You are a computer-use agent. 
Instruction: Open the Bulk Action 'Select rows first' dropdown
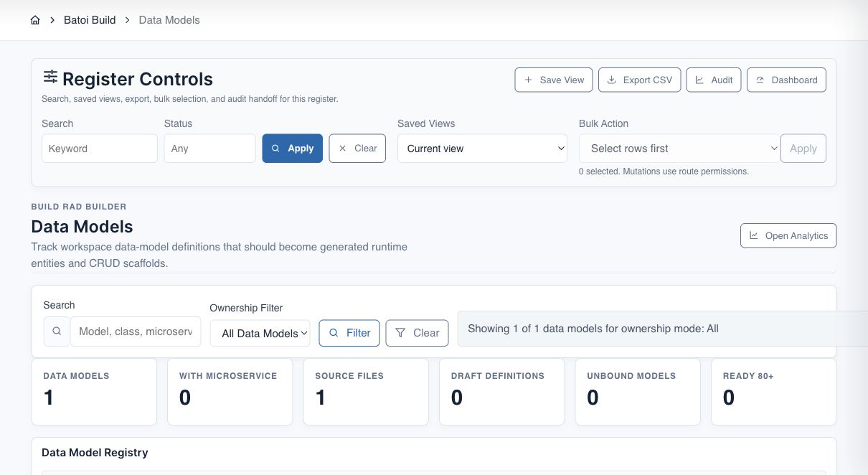coord(679,149)
